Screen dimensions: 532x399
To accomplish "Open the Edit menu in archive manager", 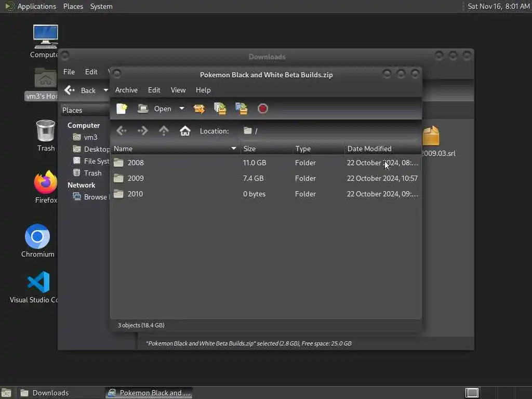I will (154, 90).
